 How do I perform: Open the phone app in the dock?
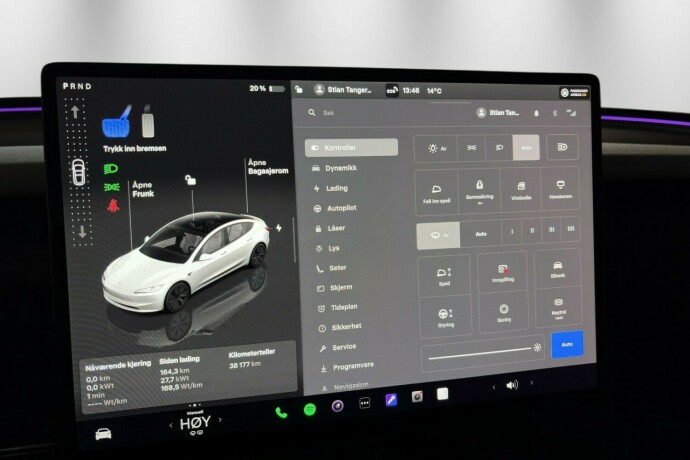281,413
